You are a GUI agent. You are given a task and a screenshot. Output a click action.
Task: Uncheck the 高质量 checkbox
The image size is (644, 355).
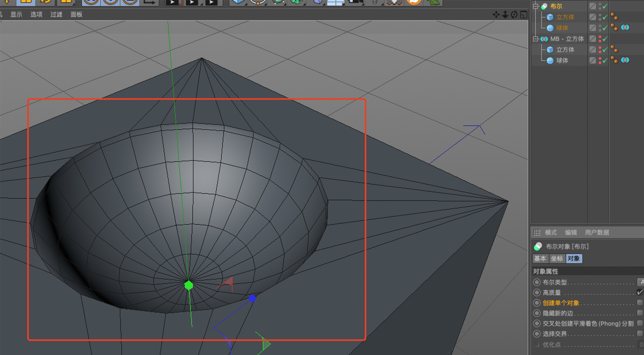pyautogui.click(x=639, y=292)
